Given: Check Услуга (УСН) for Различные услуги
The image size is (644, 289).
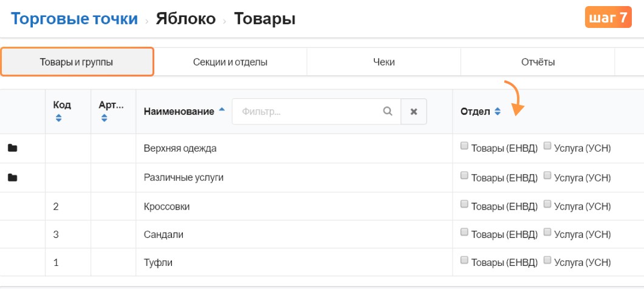Looking at the screenshot, I should tap(547, 175).
